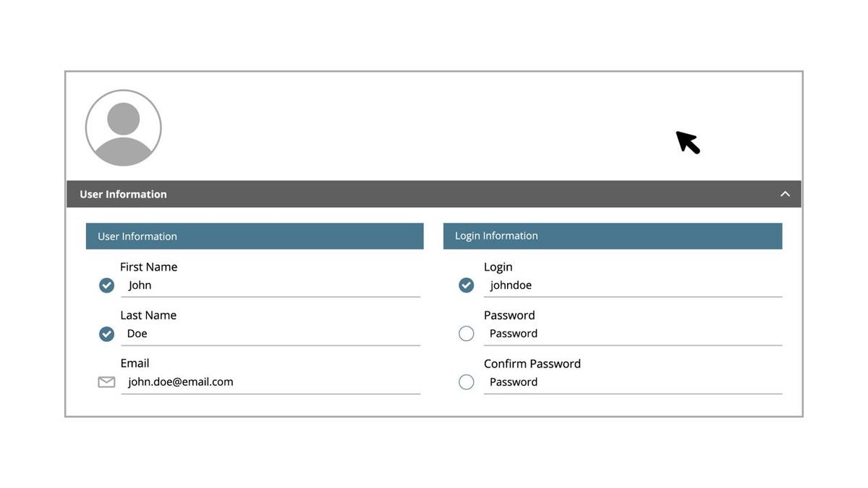Viewport: 868px width, 488px height.
Task: Focus the Email field with john.doe@email.com
Action: click(271, 382)
